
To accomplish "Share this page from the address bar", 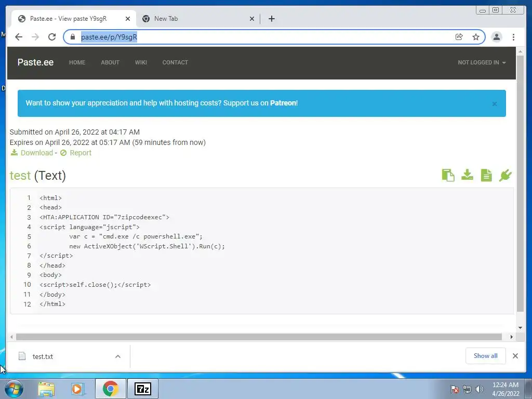I will [459, 37].
